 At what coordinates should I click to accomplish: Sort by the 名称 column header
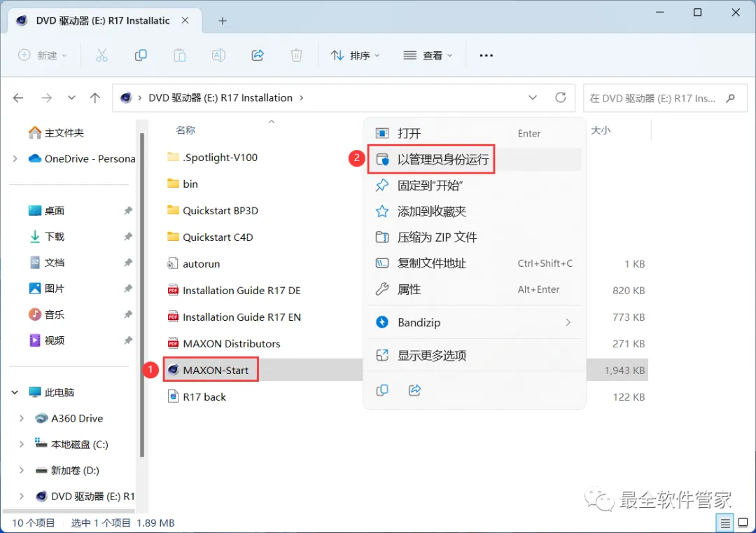(x=185, y=130)
